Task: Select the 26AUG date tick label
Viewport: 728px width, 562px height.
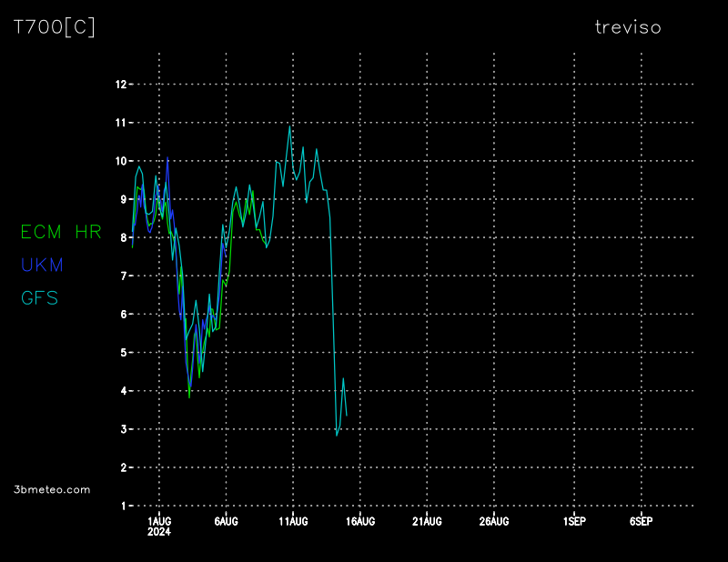Action: [494, 521]
